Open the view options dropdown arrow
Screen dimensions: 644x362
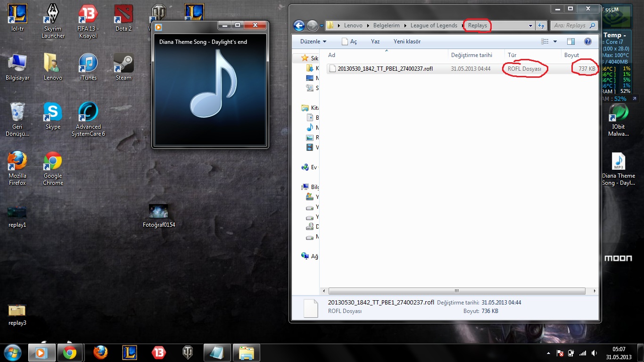[x=555, y=41]
